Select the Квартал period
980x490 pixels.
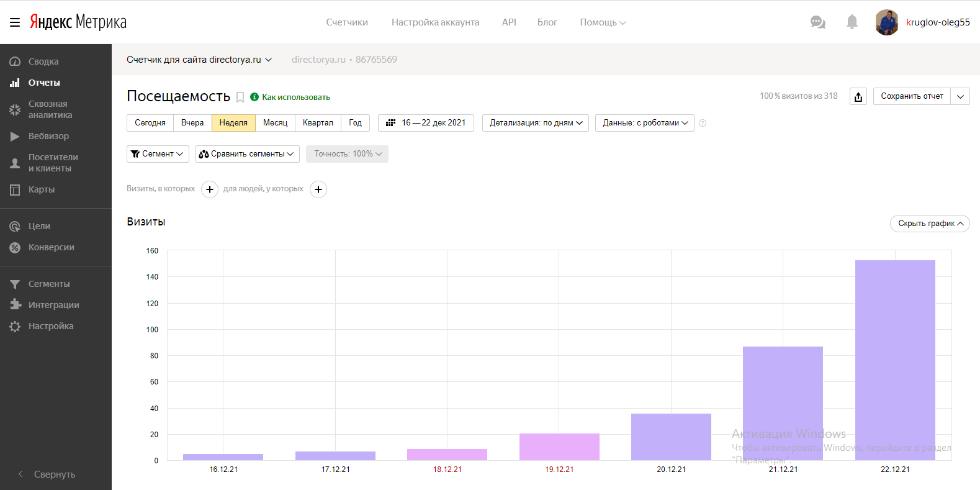tap(318, 123)
